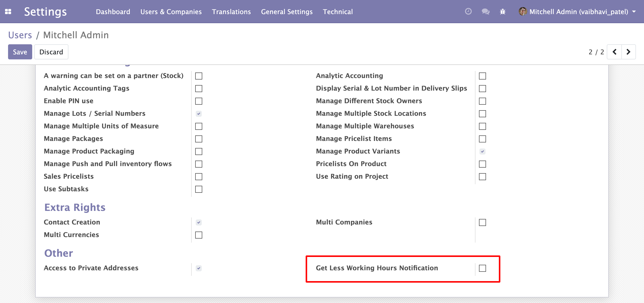Click the 2 / 2 pager counter
This screenshot has height=303, width=644.
pos(596,52)
